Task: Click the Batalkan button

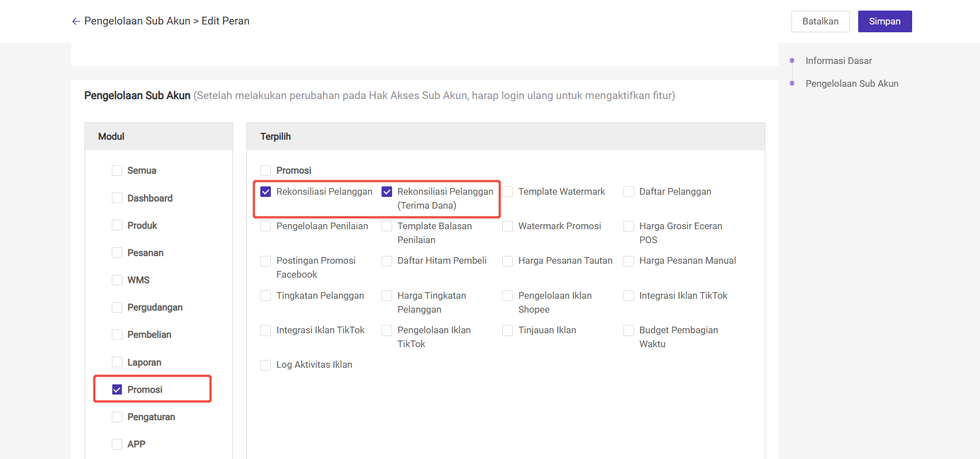Action: [x=820, y=22]
